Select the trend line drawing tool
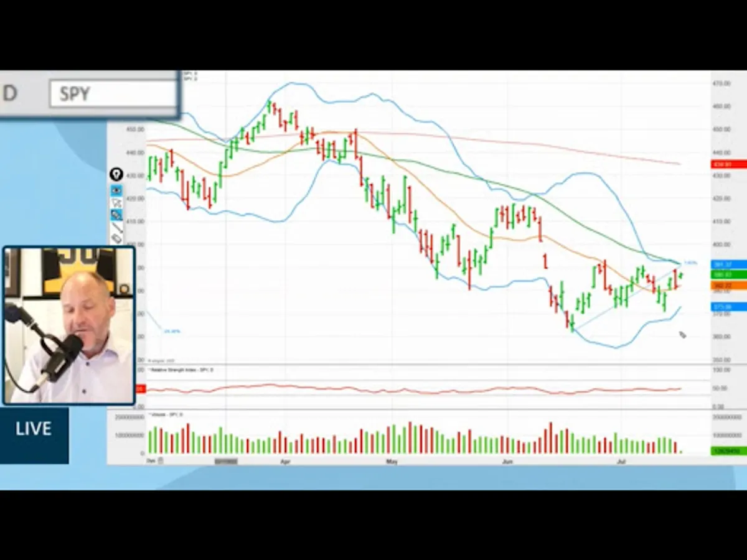The height and width of the screenshot is (560, 747). (116, 227)
